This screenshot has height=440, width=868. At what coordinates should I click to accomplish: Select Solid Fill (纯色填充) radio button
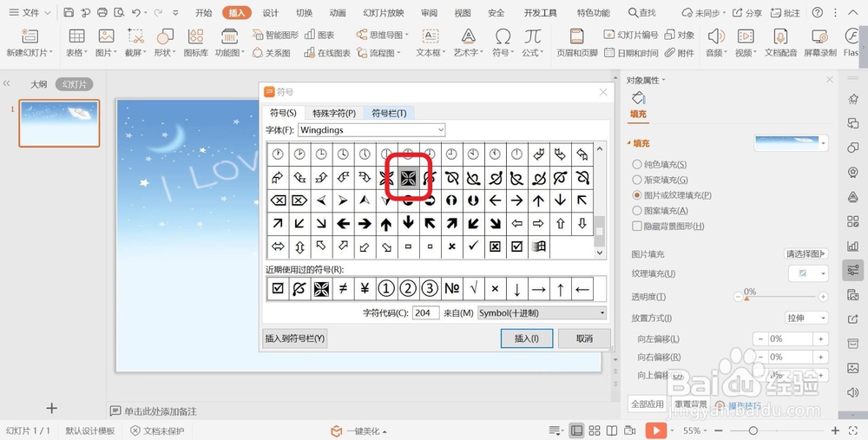(x=636, y=164)
